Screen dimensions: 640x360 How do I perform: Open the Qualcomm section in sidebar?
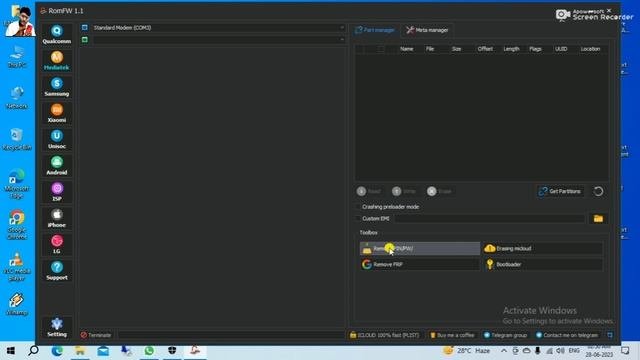coord(57,35)
